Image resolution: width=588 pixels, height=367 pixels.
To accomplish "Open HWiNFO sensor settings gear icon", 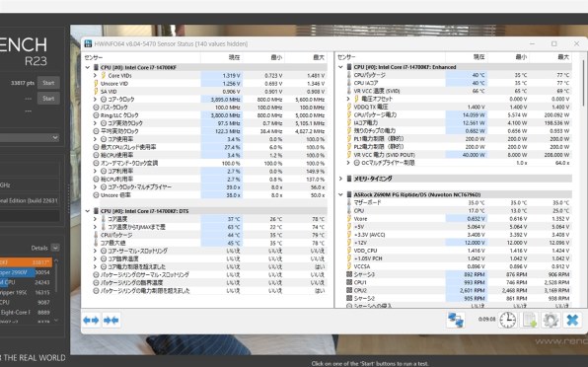I will (x=551, y=321).
